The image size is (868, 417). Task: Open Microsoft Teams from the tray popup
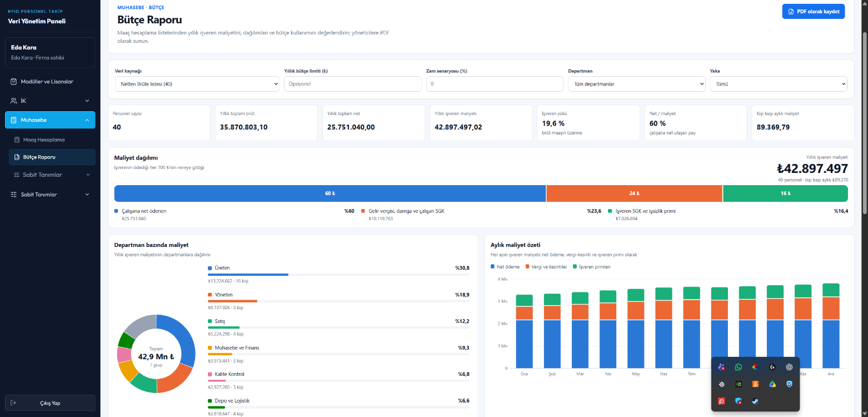(721, 367)
